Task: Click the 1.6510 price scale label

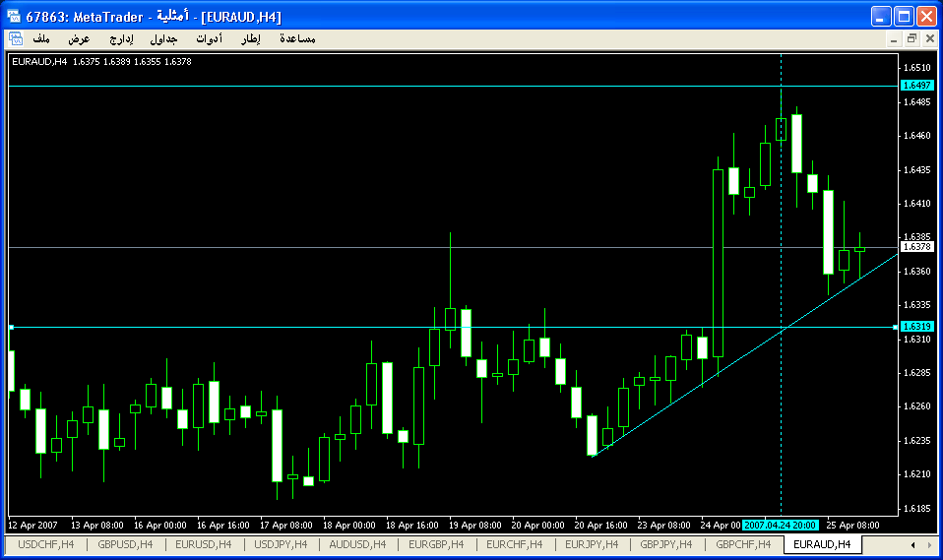Action: [917, 67]
